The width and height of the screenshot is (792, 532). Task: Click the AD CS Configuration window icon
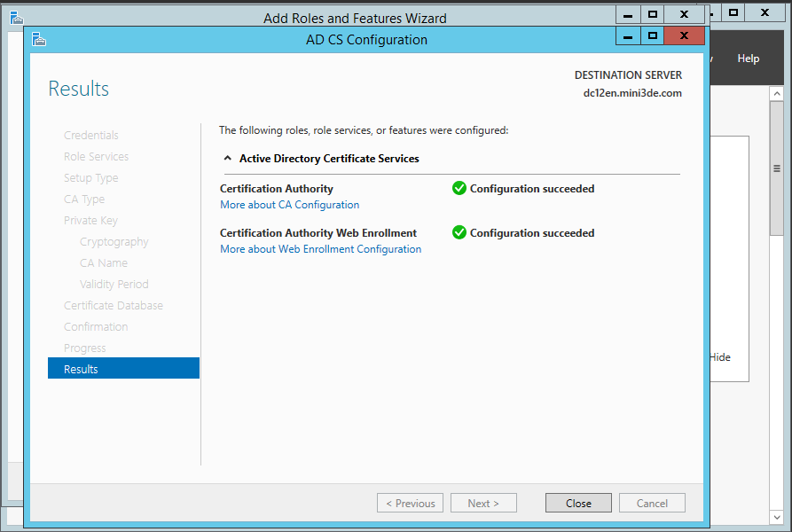39,39
